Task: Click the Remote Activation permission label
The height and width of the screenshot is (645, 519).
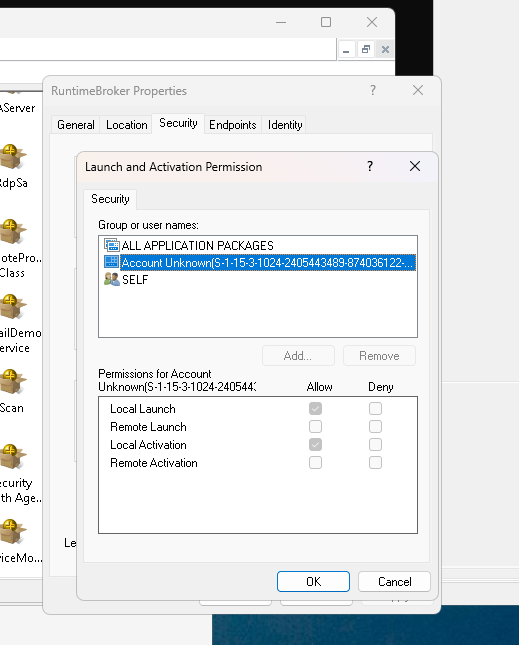Action: point(154,463)
